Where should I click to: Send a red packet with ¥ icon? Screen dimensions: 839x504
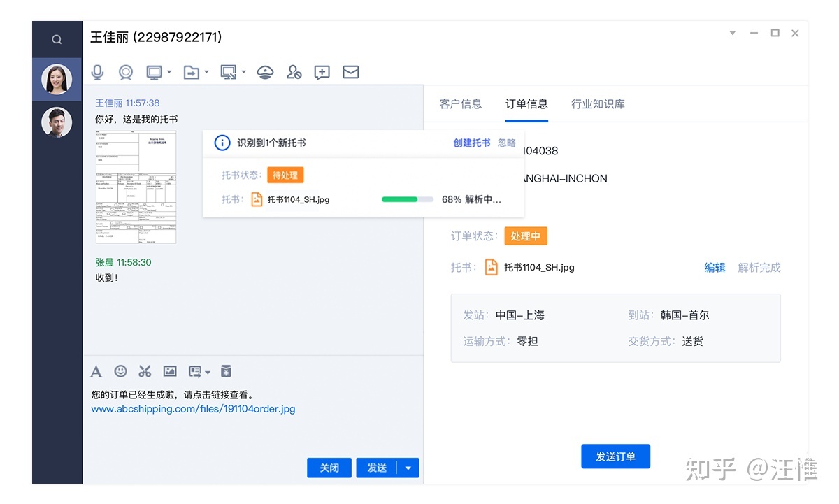click(225, 371)
